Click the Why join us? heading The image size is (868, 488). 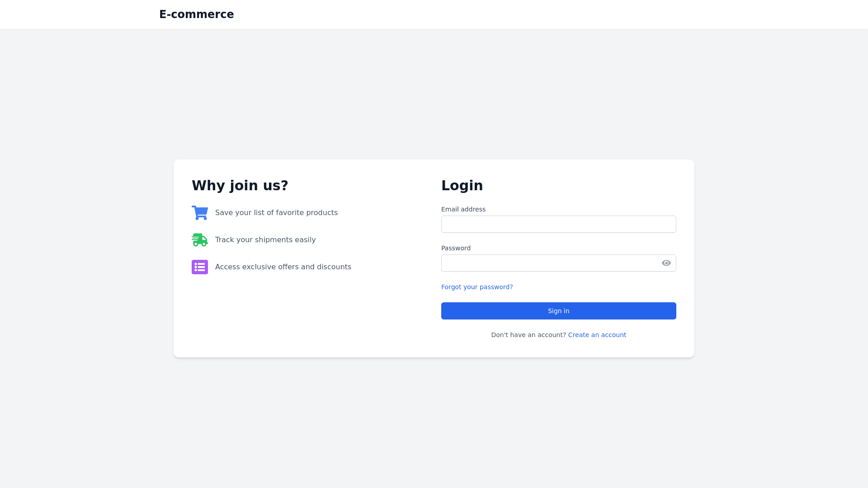[240, 185]
